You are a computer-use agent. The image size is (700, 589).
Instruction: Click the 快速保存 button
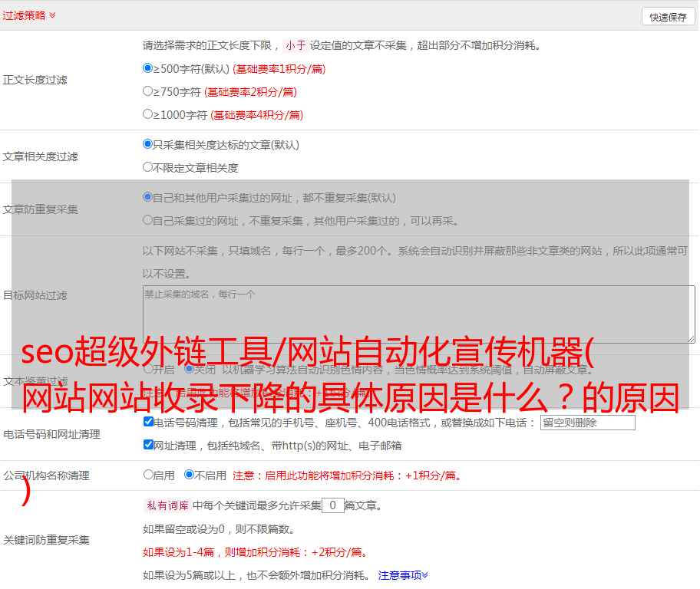click(x=668, y=17)
